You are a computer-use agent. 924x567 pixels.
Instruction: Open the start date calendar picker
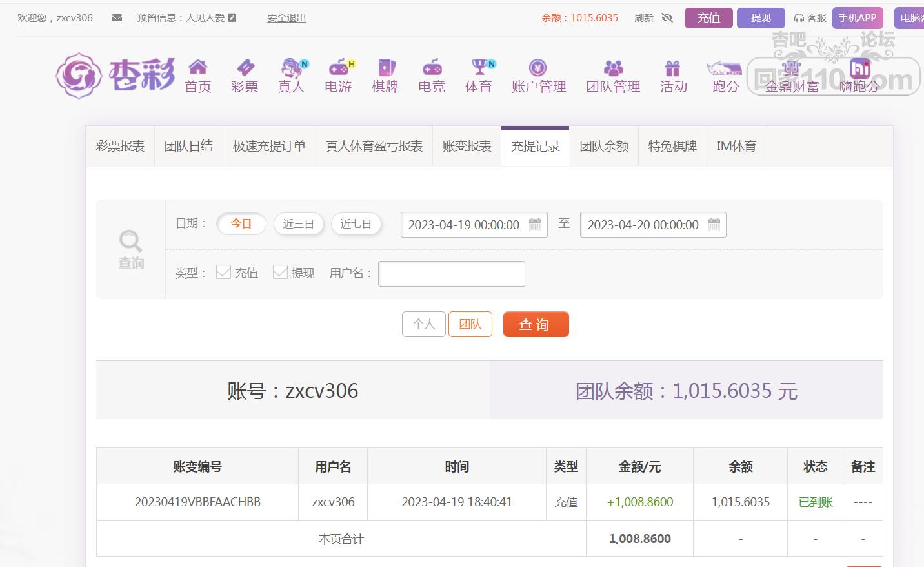coord(535,224)
